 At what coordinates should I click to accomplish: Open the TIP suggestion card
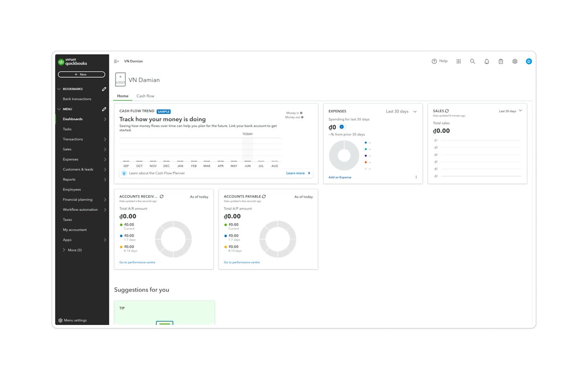tap(164, 312)
